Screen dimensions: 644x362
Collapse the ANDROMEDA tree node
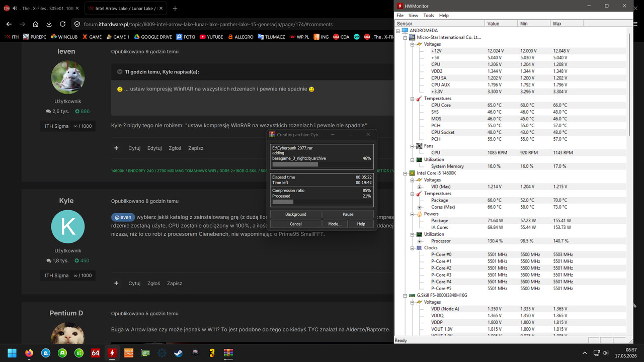(398, 31)
